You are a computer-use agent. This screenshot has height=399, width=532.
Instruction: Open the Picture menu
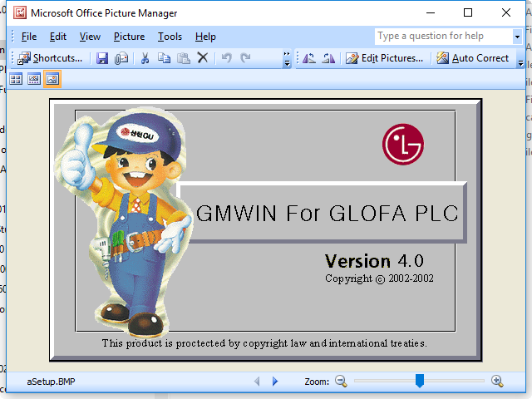coord(130,37)
